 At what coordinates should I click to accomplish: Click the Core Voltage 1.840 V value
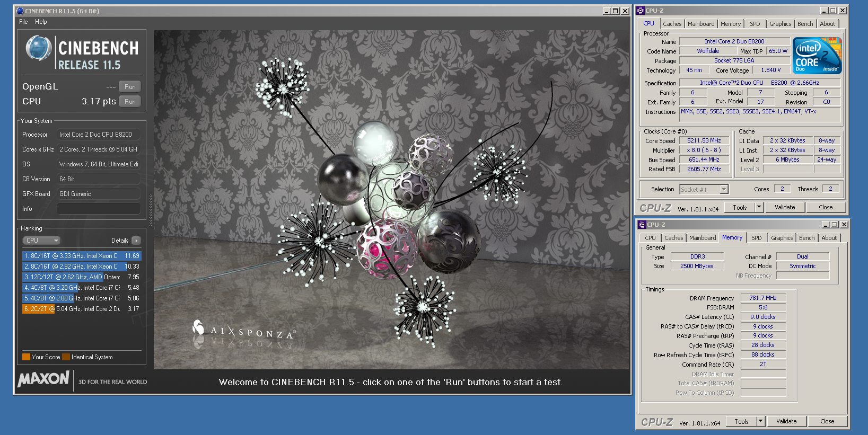[x=771, y=70]
